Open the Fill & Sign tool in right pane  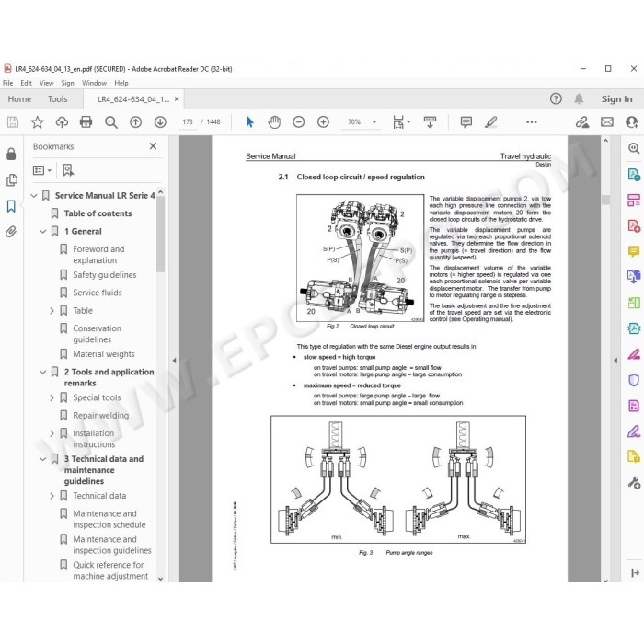pos(634,432)
